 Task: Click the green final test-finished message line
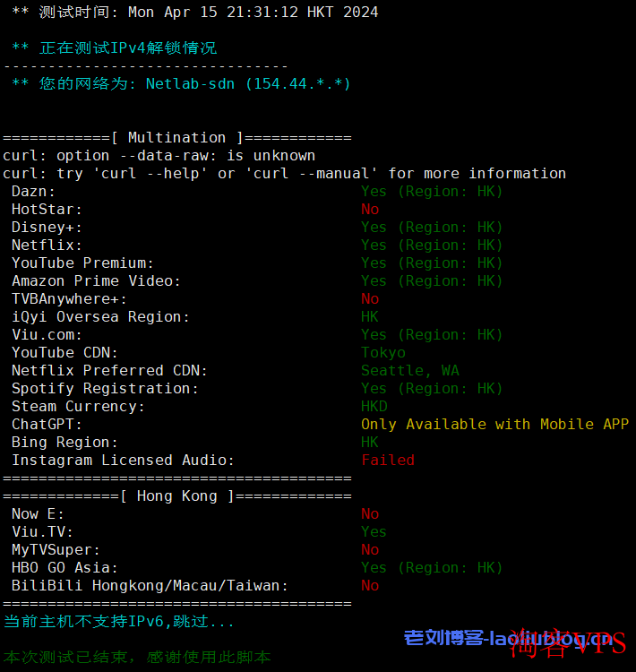point(137,657)
